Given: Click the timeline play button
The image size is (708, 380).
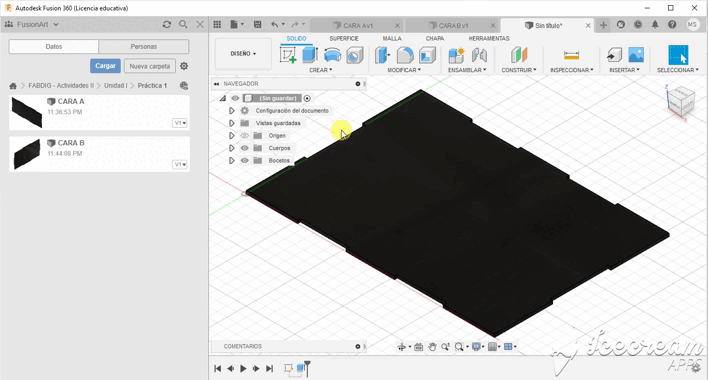Looking at the screenshot, I should [x=243, y=369].
